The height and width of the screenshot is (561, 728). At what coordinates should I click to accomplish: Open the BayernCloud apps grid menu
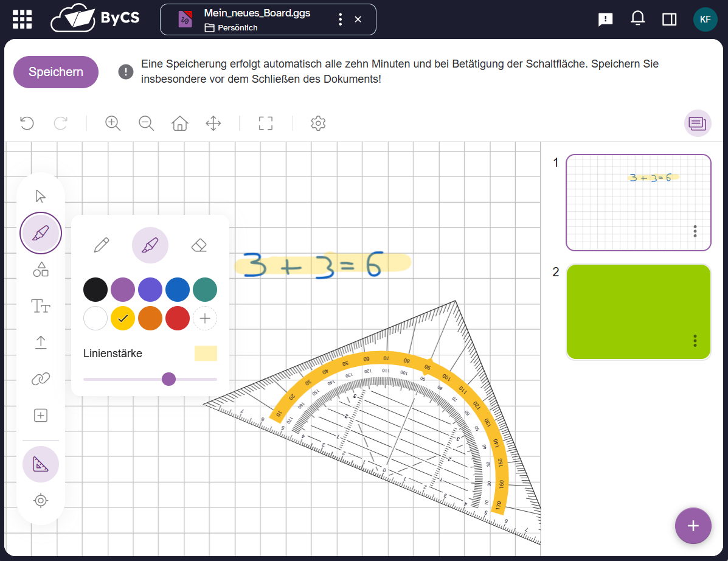[x=23, y=19]
